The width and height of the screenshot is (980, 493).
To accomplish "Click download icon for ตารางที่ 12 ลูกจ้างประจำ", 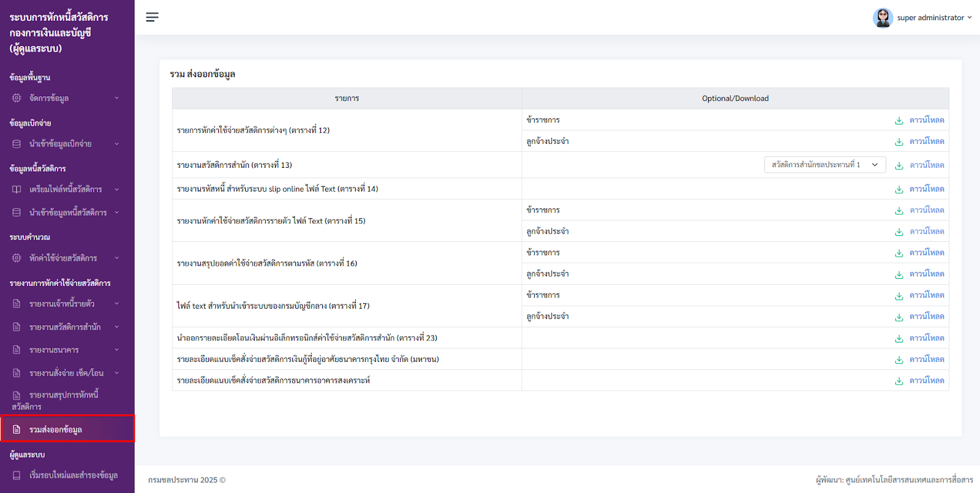I will click(x=899, y=142).
